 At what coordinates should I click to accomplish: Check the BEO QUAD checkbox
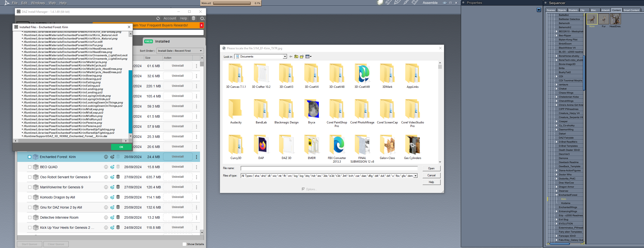(x=30, y=167)
